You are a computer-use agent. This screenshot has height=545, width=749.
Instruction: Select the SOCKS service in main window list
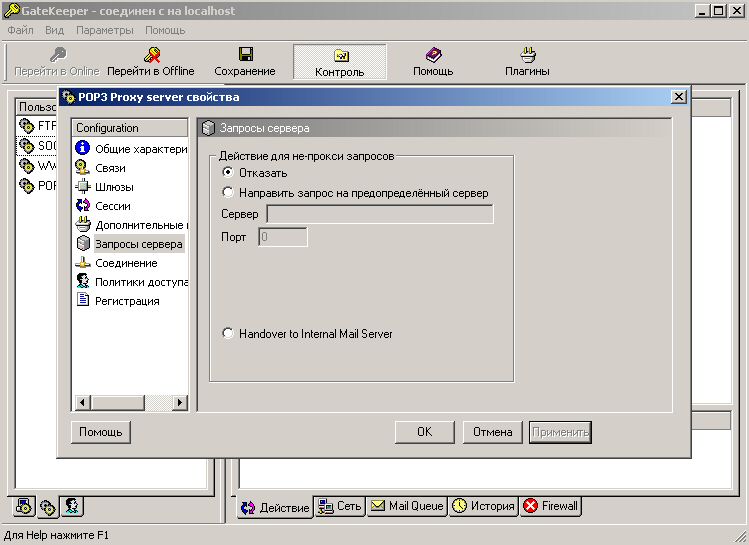click(x=37, y=146)
